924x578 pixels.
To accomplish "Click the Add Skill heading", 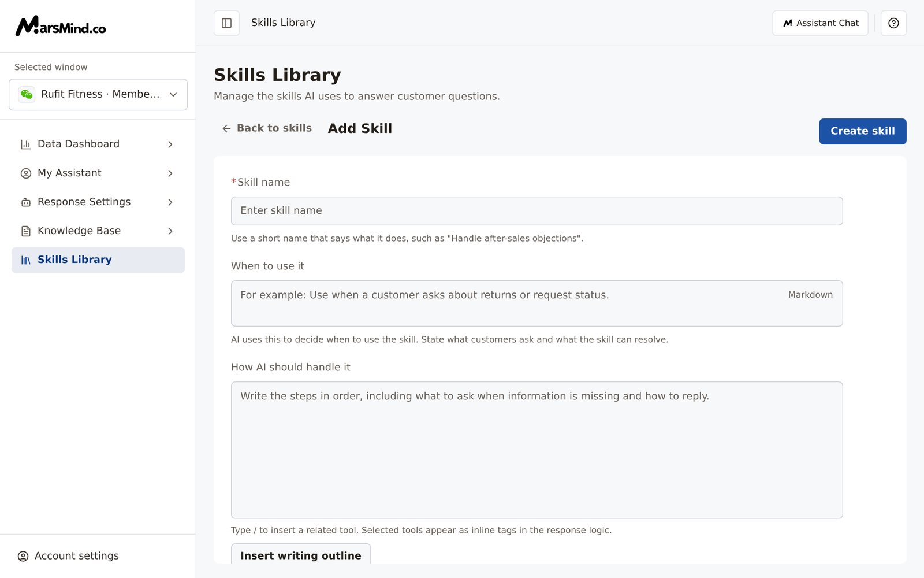I will click(360, 128).
